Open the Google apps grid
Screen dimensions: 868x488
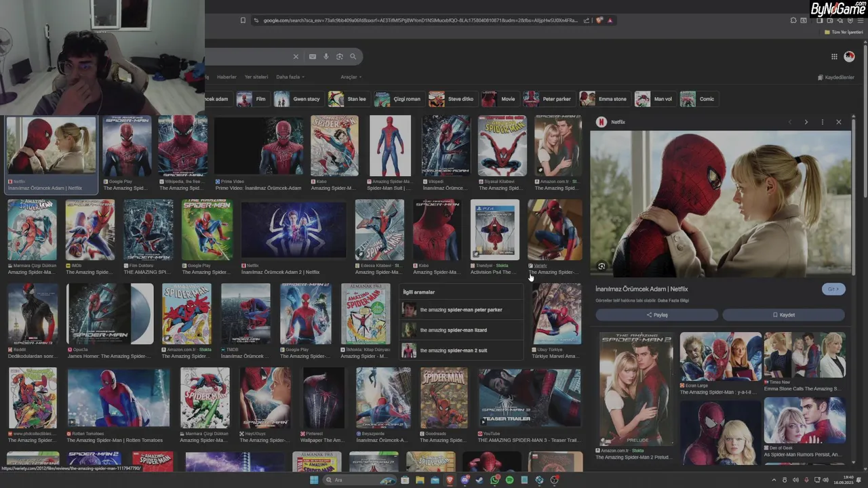[x=834, y=57]
